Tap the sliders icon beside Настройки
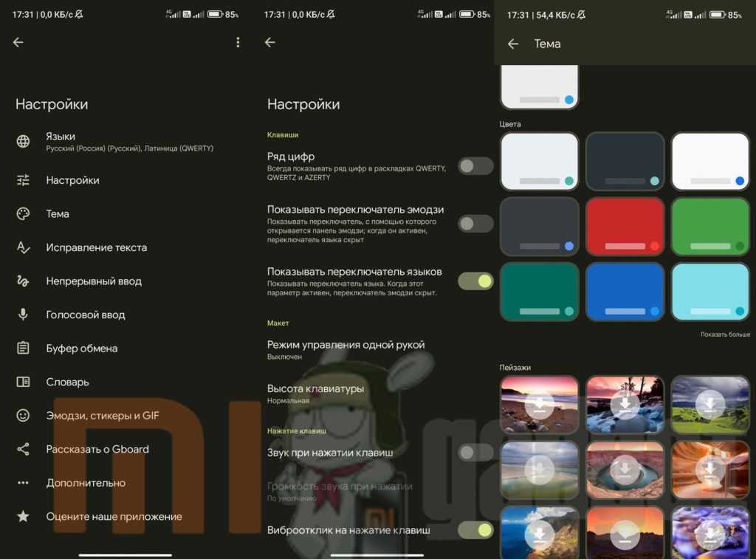Image resolution: width=756 pixels, height=559 pixels. click(24, 180)
